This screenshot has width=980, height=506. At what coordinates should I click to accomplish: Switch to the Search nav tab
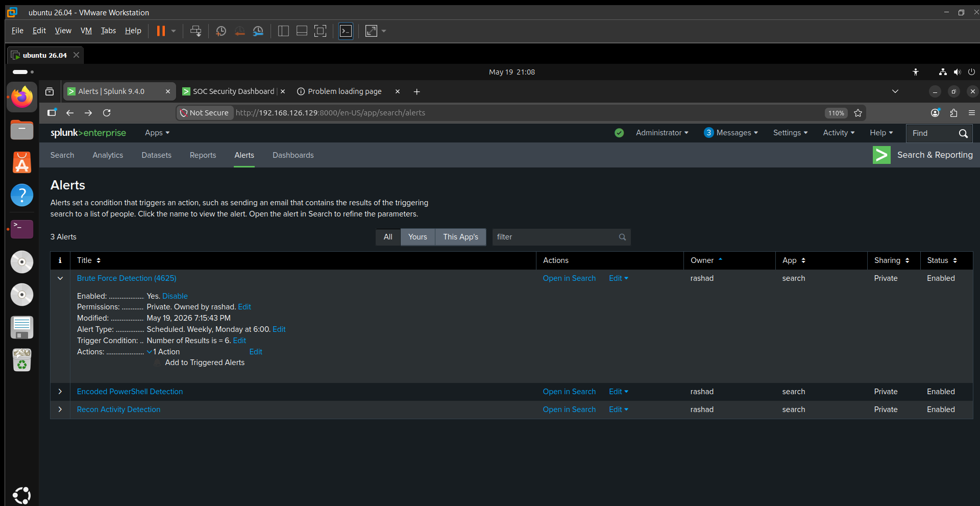point(62,155)
